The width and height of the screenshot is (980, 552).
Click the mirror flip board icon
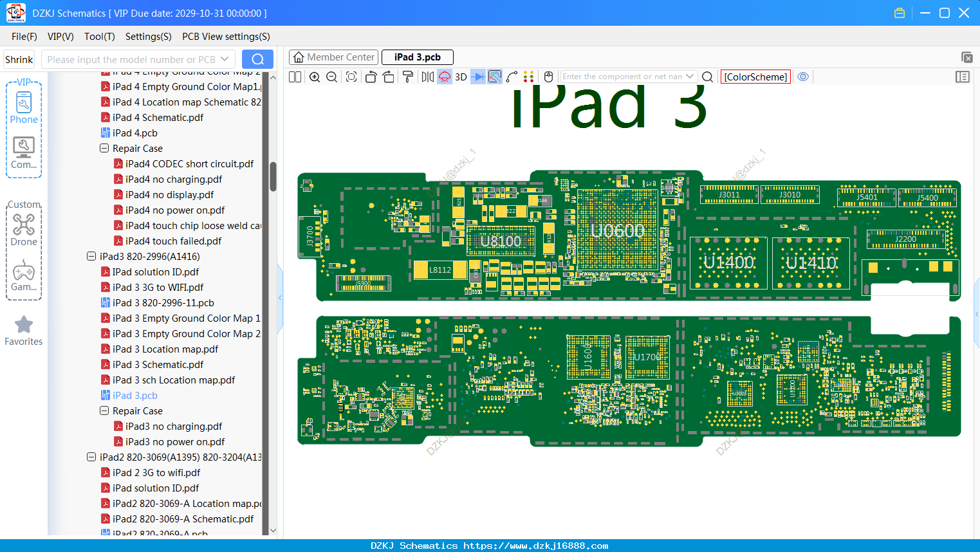[x=428, y=77]
